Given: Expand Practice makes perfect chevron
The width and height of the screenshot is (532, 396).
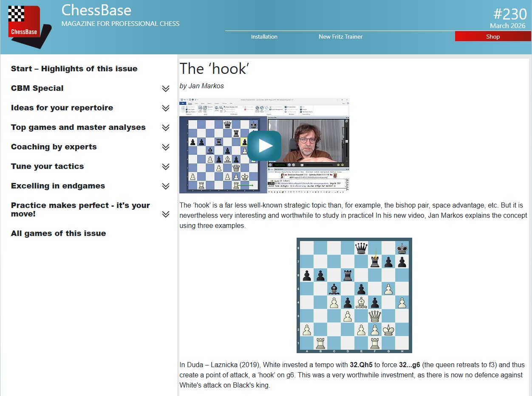Looking at the screenshot, I should click(x=166, y=214).
